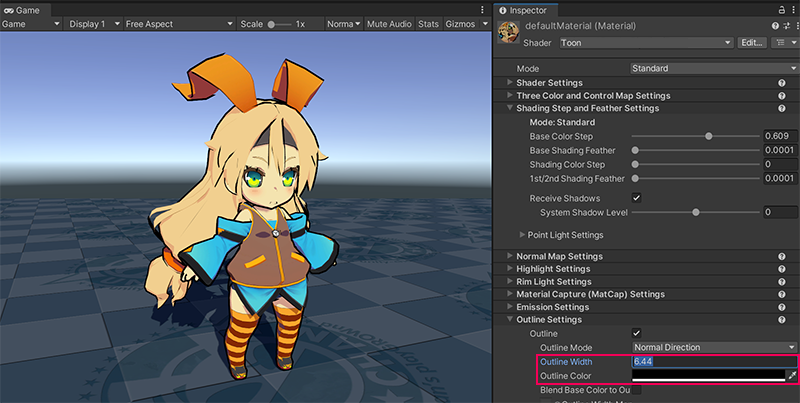The width and height of the screenshot is (800, 403).
Task: Open help for Three Color and Control Map Settings
Action: click(781, 95)
